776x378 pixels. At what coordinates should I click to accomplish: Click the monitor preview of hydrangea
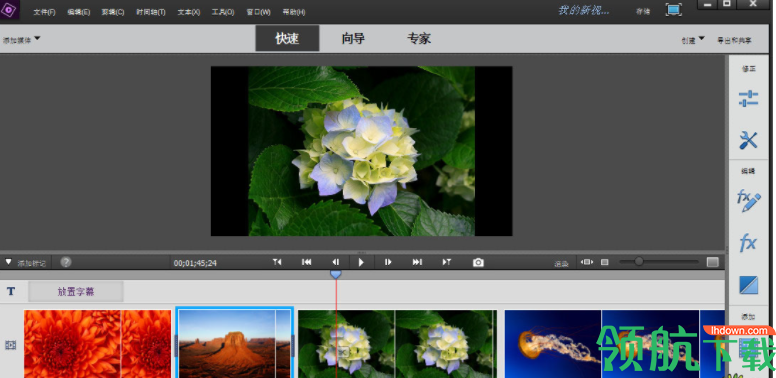361,151
